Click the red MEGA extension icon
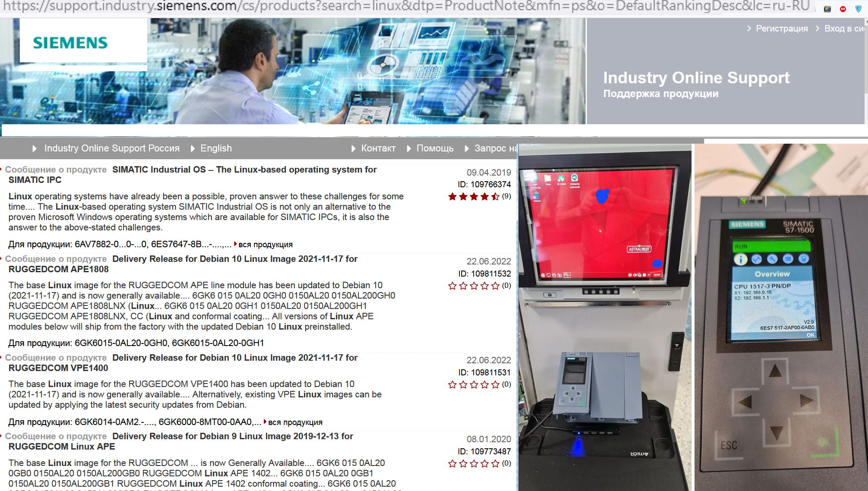Screen dimensions: 868x491 click(843, 9)
